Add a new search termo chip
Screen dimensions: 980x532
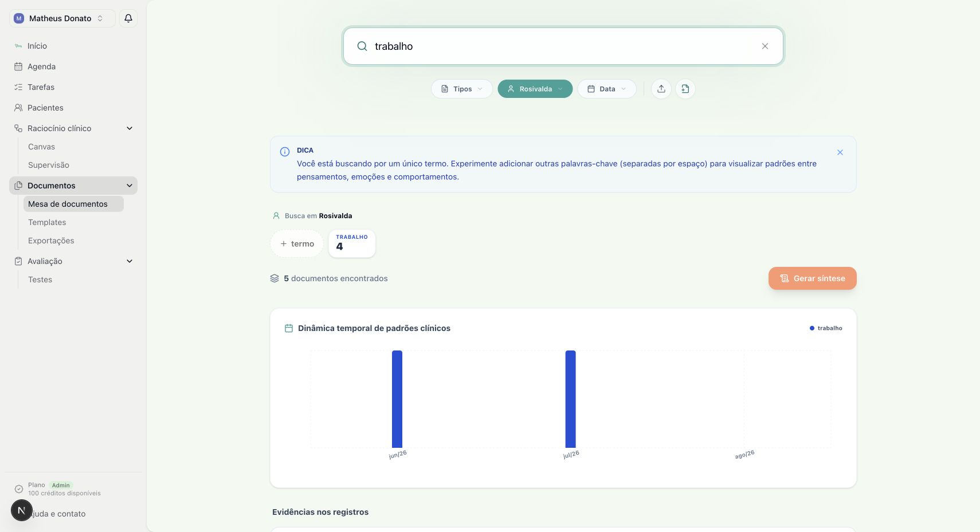(297, 244)
